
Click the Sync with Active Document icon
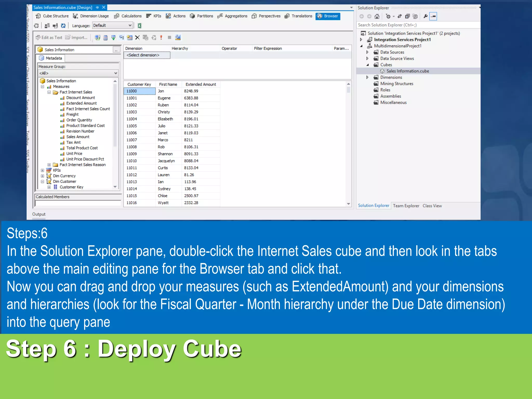point(400,16)
